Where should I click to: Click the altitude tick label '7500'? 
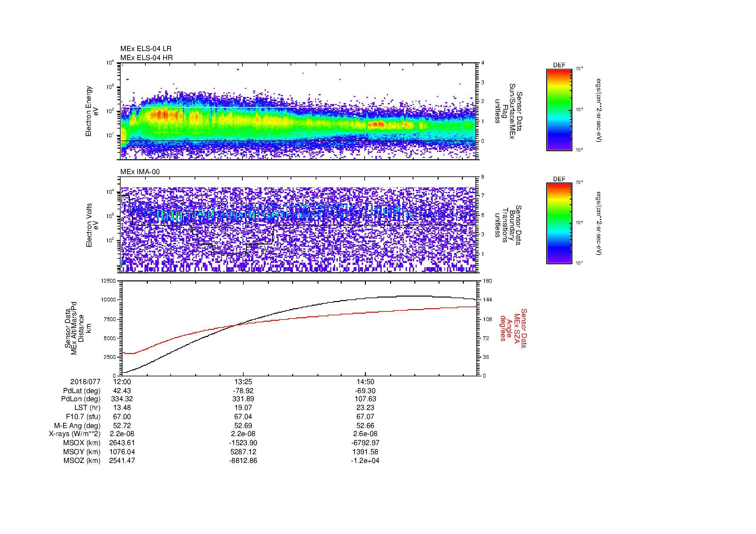click(110, 319)
